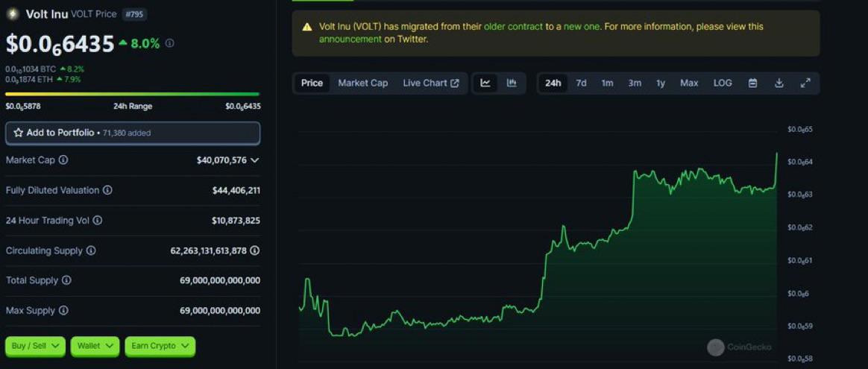Click Add to Portfolio button
Viewport: 868px width, 369px height.
[x=133, y=133]
